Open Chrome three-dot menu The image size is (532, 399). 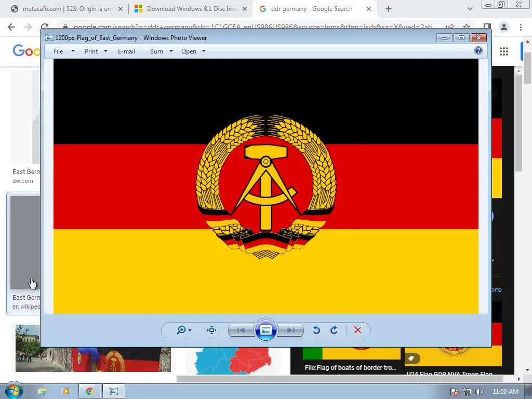click(521, 27)
